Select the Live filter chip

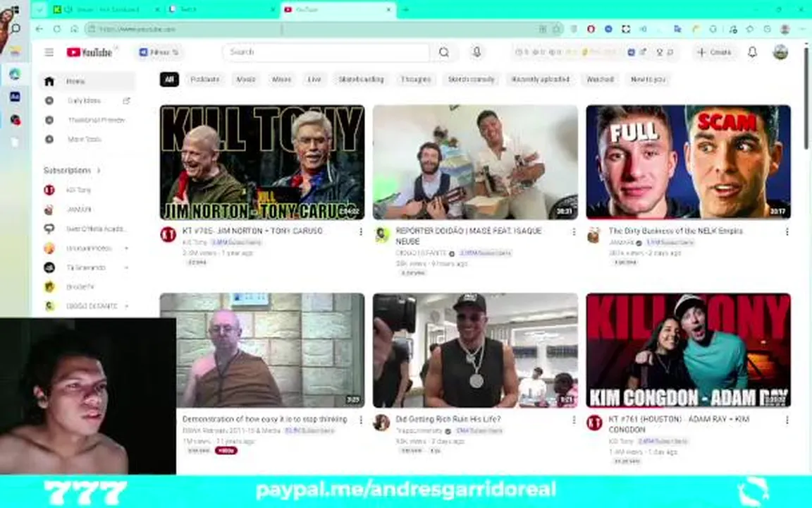[314, 79]
